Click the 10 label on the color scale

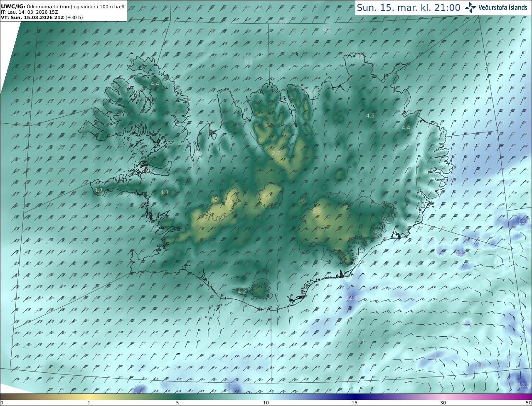click(266, 403)
